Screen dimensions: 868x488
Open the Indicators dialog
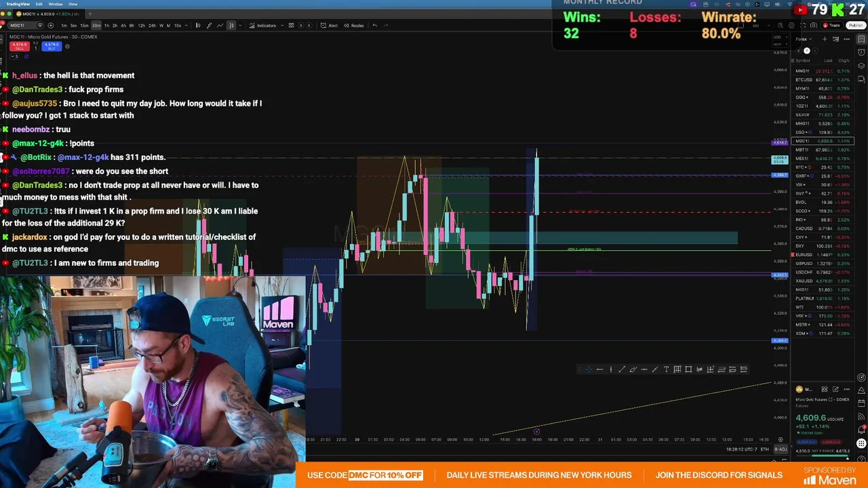(x=262, y=25)
